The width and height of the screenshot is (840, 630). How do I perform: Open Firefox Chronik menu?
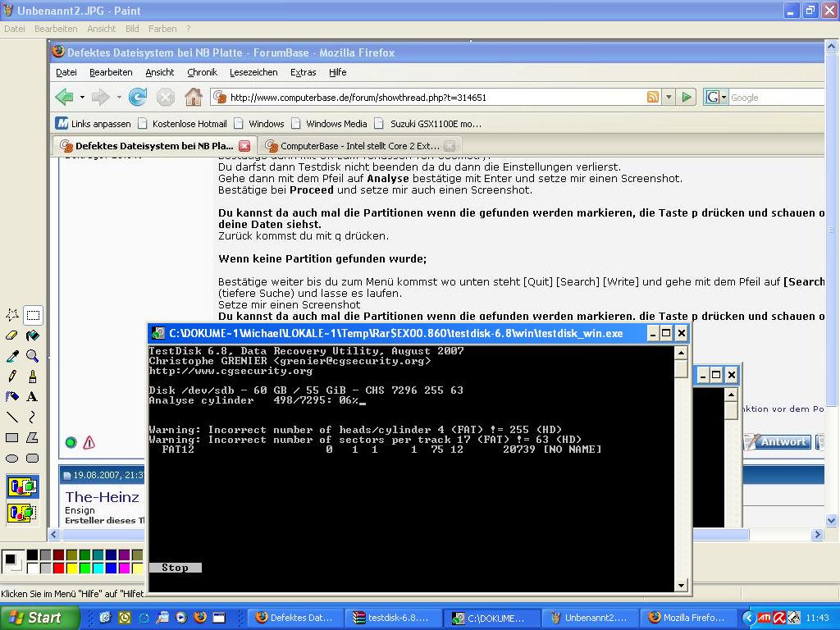[x=202, y=72]
